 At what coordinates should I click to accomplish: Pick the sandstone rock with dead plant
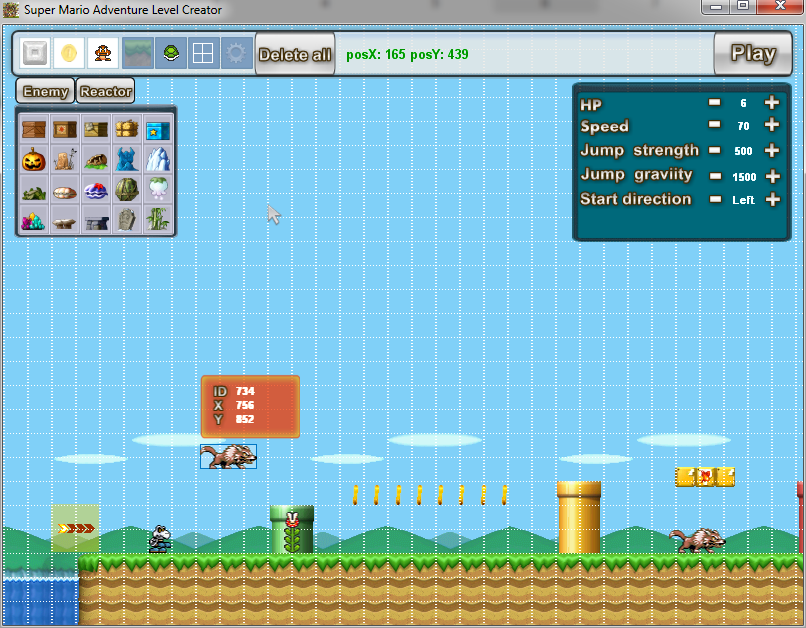65,160
